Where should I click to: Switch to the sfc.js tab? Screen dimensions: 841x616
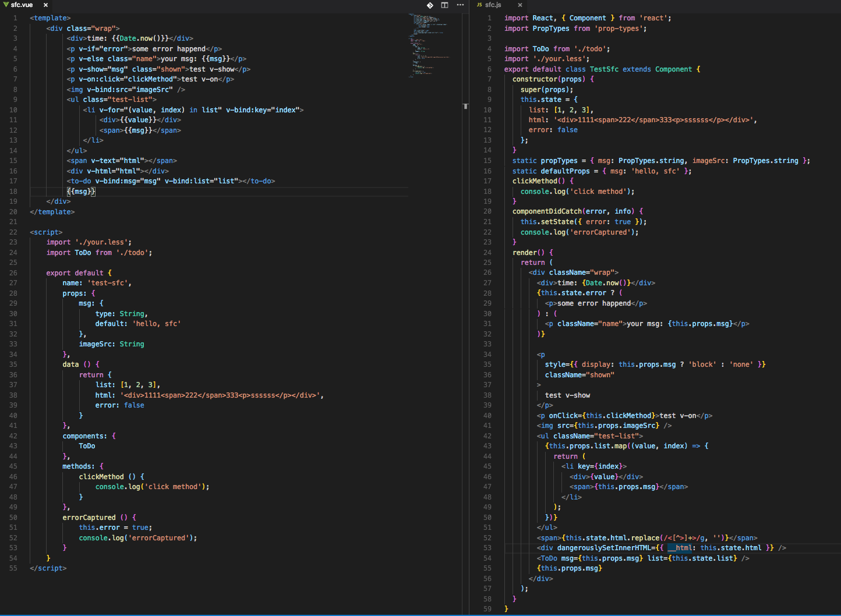point(493,5)
